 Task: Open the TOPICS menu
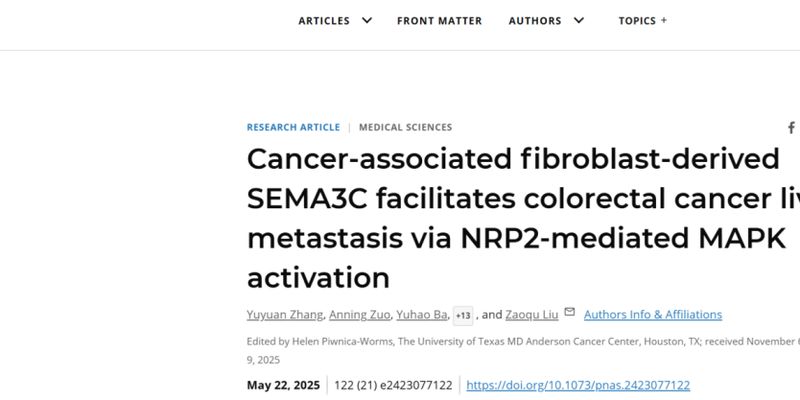(637, 21)
